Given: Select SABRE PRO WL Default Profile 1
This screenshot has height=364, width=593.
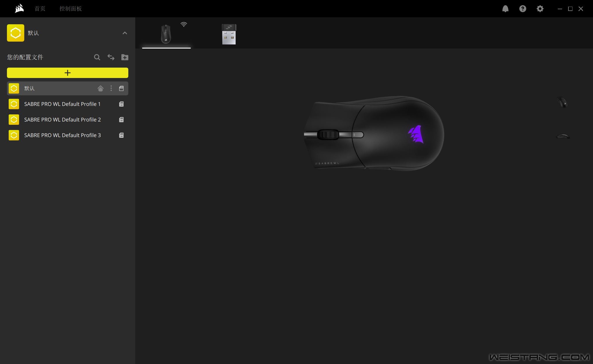Looking at the screenshot, I should point(68,104).
